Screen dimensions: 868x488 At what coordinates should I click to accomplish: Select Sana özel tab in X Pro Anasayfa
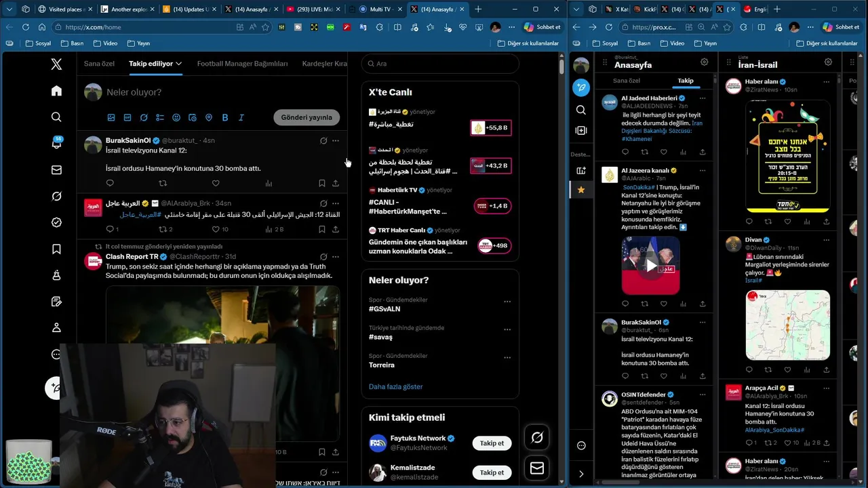(627, 81)
